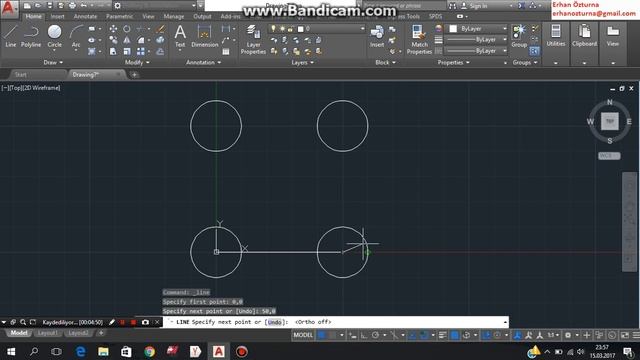Screen dimensions: 640x360
Task: Toggle Clean Screen in status bar
Action: 625,335
